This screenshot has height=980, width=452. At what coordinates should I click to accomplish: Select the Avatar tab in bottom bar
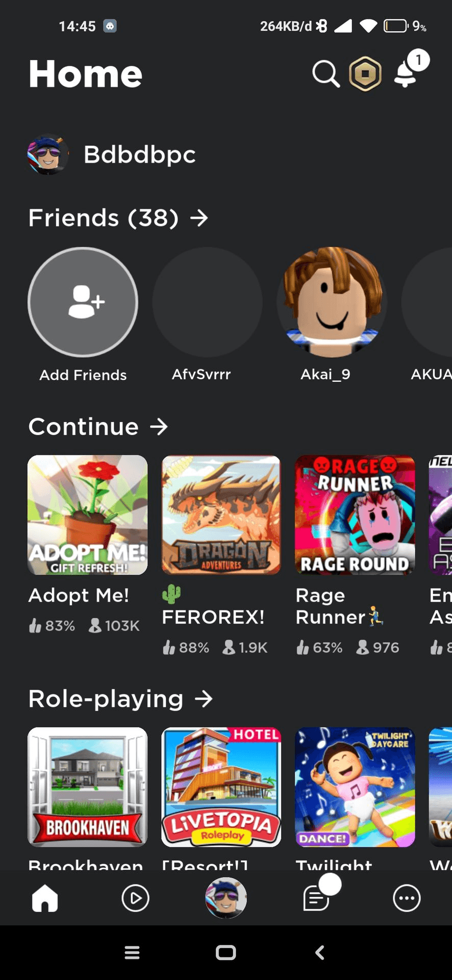pos(226,898)
